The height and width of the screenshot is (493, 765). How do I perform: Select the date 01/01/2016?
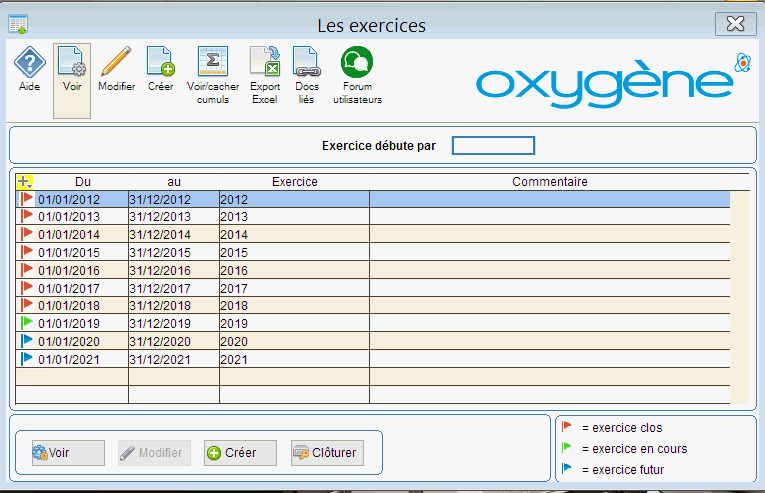(x=69, y=270)
